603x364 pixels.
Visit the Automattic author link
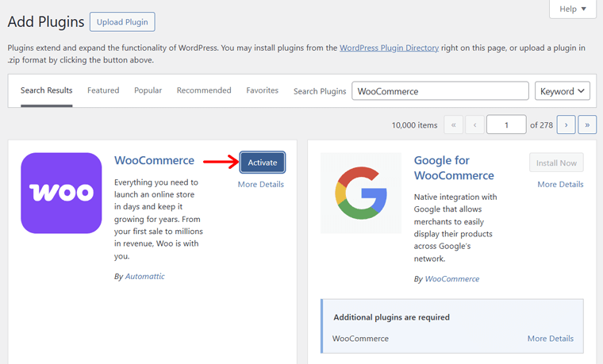pos(144,276)
